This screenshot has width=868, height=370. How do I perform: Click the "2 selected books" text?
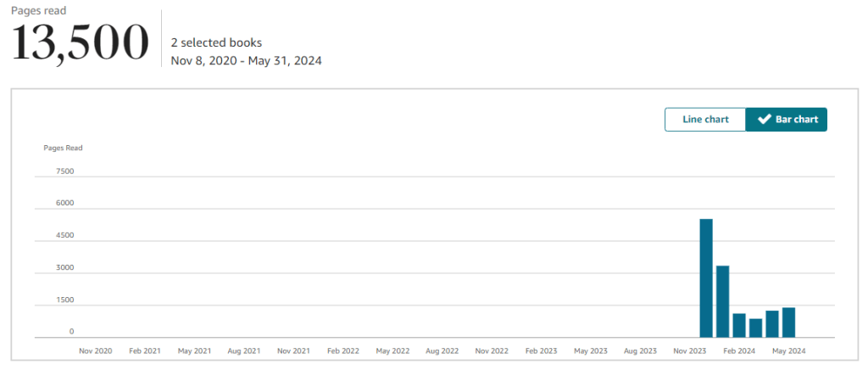pos(216,42)
